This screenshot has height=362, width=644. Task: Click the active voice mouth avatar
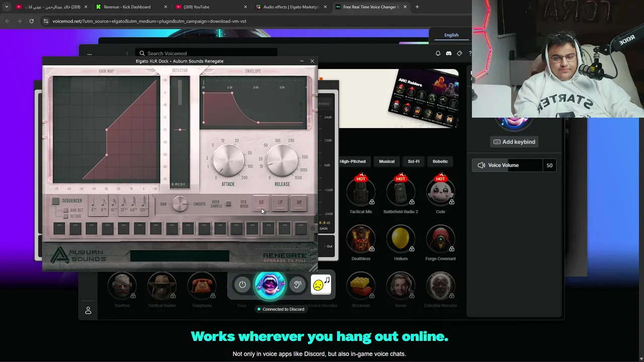tap(270, 285)
